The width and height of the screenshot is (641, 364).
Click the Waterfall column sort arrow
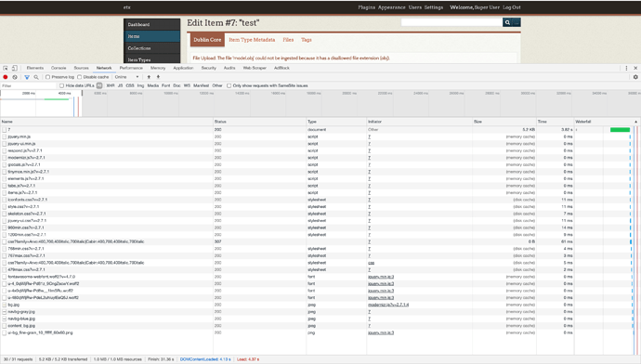click(x=635, y=122)
